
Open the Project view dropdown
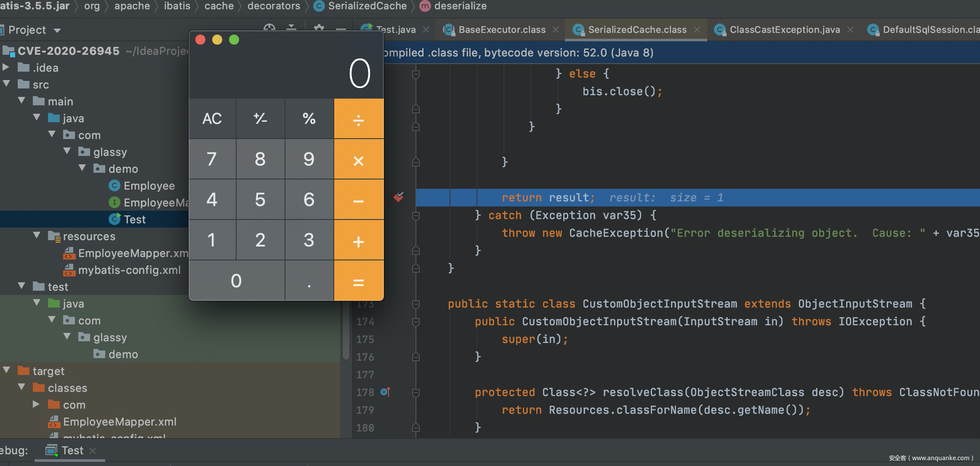58,30
